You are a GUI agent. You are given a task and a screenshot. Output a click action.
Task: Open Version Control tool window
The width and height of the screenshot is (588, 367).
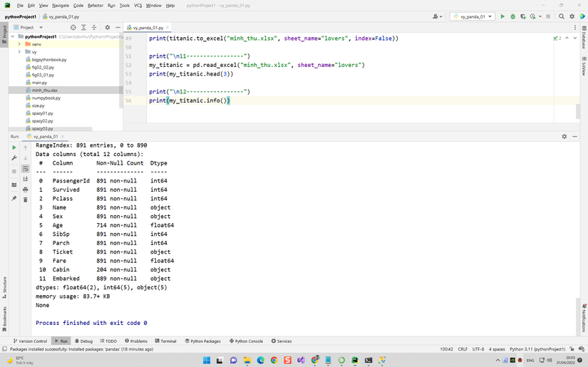30,341
